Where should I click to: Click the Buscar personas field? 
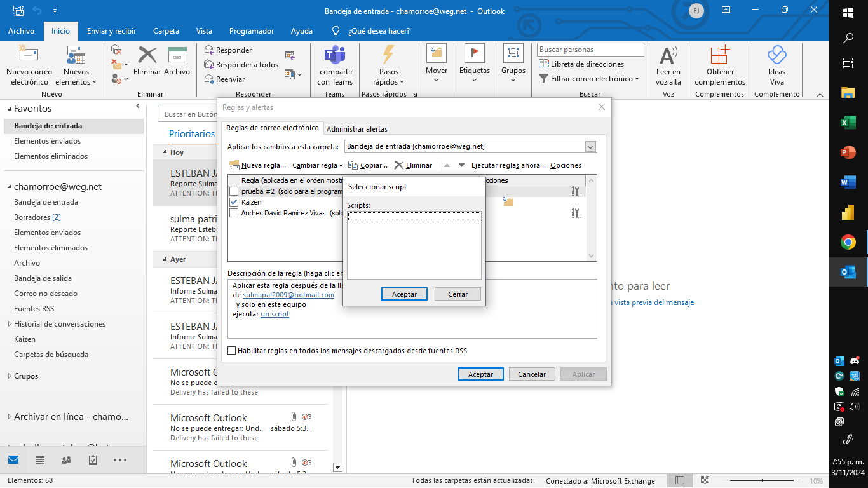coord(590,50)
